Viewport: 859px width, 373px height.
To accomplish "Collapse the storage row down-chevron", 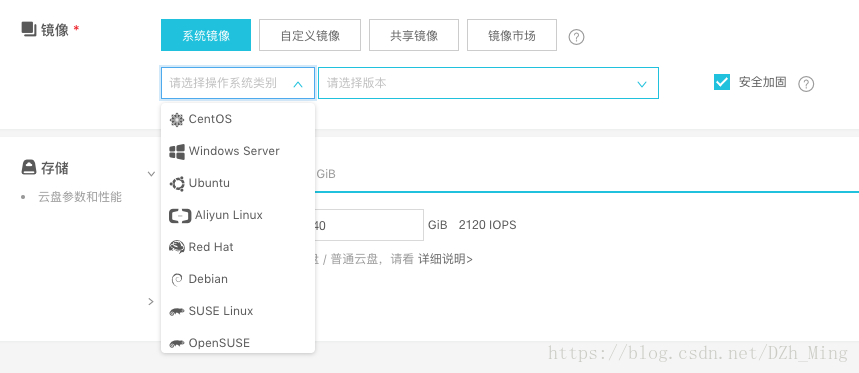I will (x=151, y=174).
